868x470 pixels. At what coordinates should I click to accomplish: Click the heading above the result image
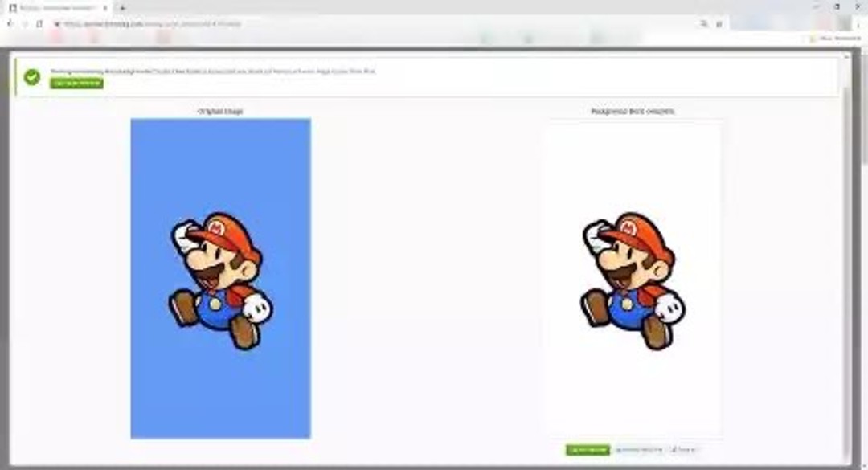pyautogui.click(x=633, y=111)
